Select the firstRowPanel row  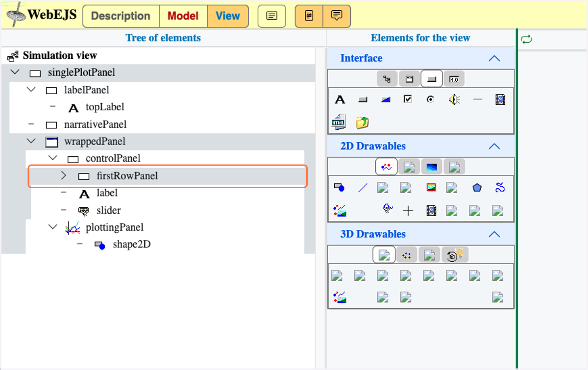(x=168, y=176)
